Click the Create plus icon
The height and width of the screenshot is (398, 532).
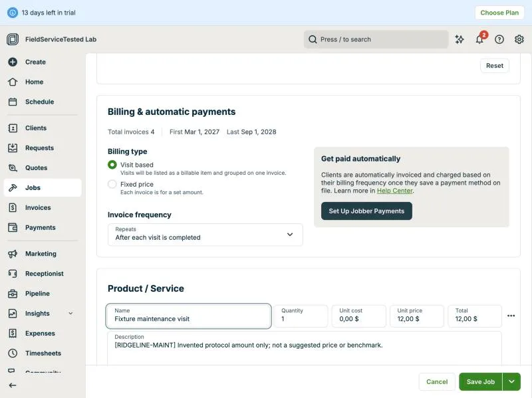(x=13, y=62)
